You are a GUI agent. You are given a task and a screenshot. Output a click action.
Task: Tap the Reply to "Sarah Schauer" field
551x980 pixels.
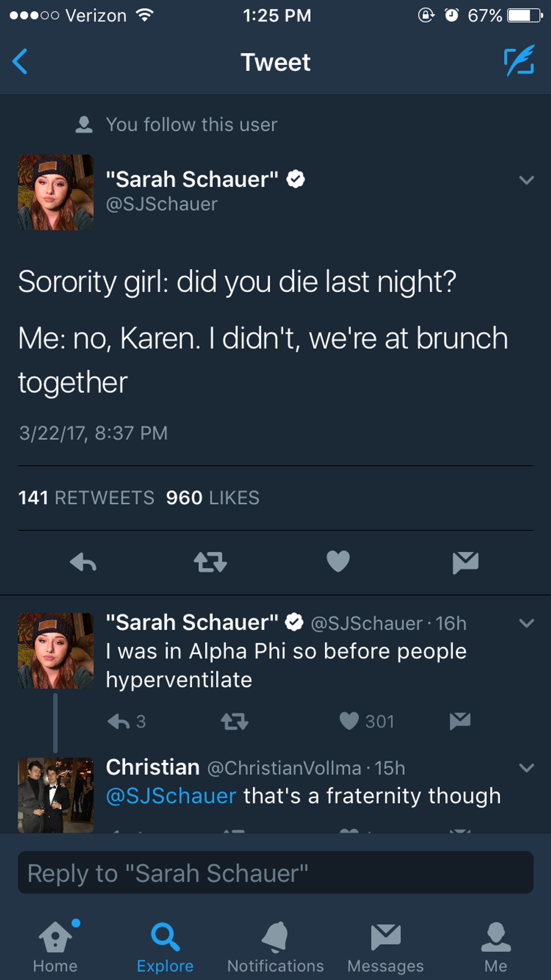pos(275,873)
